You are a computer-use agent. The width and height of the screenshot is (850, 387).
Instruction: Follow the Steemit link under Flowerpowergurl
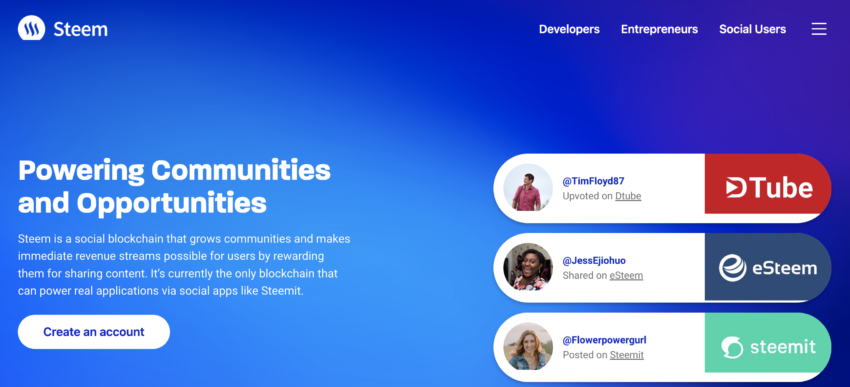(x=627, y=355)
